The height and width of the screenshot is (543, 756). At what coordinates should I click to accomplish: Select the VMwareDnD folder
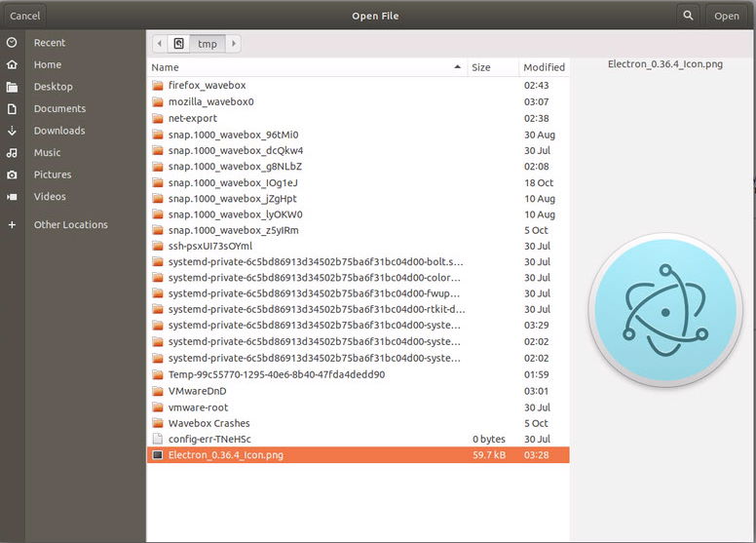pos(358,391)
